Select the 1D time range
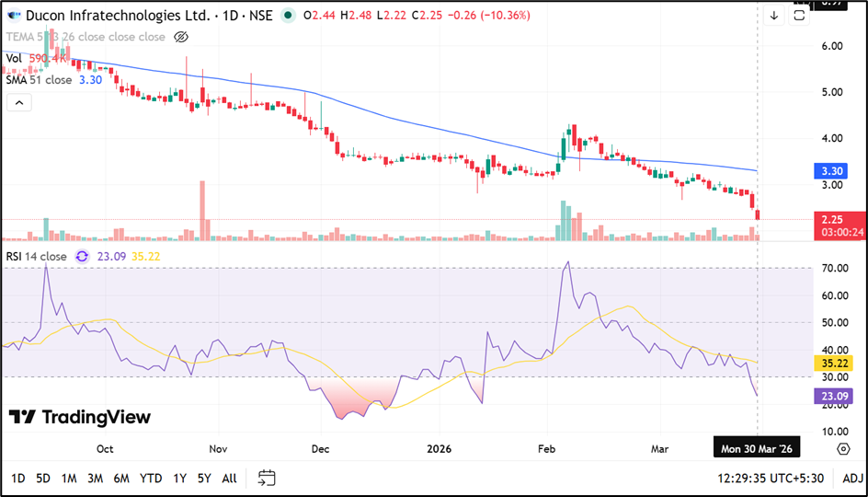Screen dimensions: 868x497 pos(18,478)
